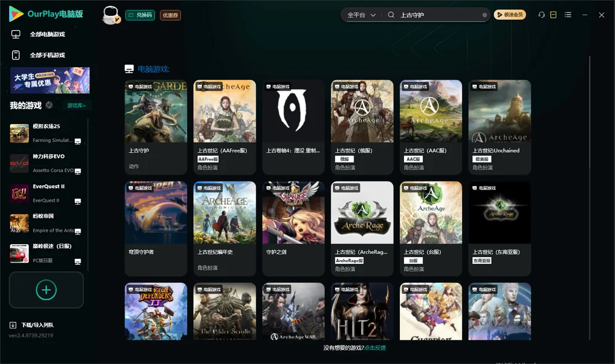Click PC icon on Farming Simulator row
Viewport: 615px width, 364px height.
point(77,141)
